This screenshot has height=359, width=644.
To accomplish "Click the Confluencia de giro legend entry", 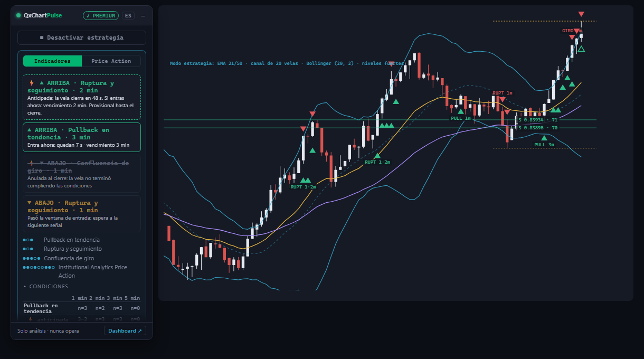I will 69,258.
